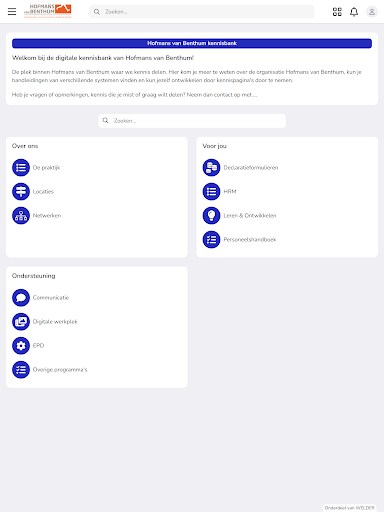
Task: Show notifications via the bell icon
Action: tap(354, 12)
